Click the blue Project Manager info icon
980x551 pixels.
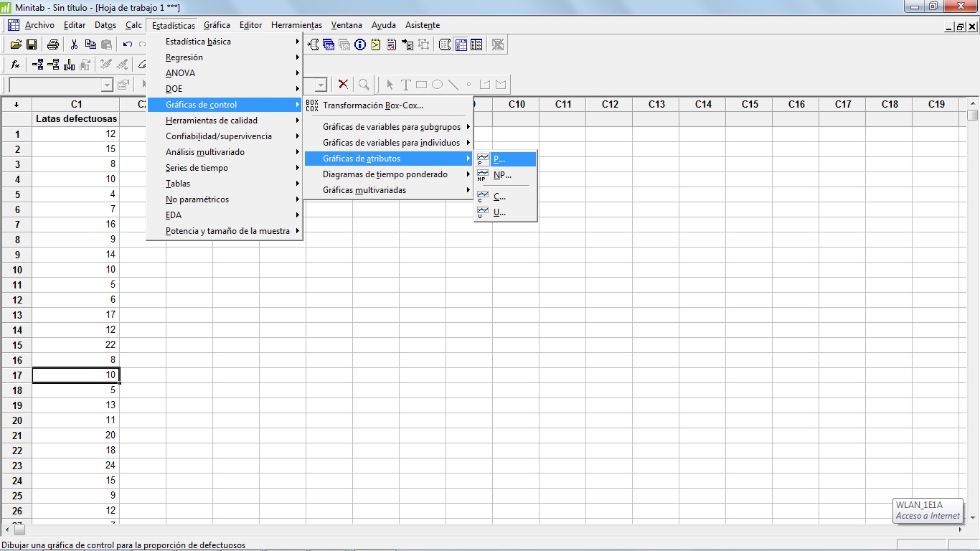coord(360,44)
